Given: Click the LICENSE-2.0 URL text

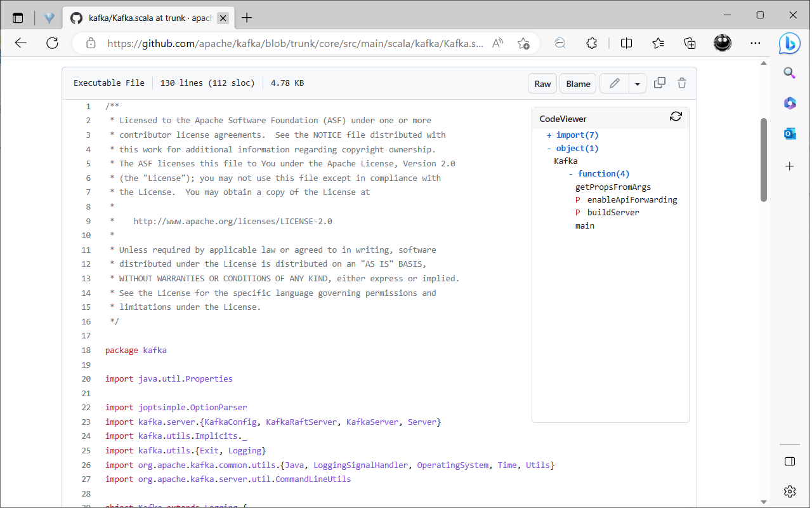Looking at the screenshot, I should (233, 222).
